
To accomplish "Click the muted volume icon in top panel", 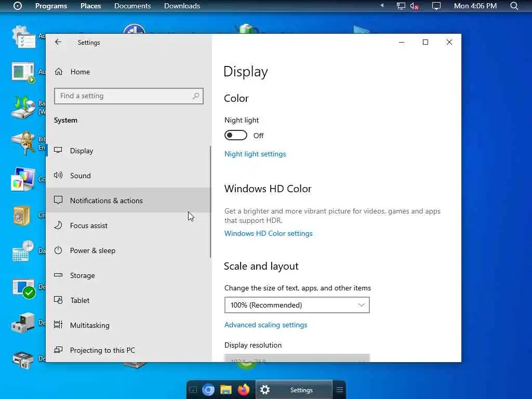I will coord(414,6).
